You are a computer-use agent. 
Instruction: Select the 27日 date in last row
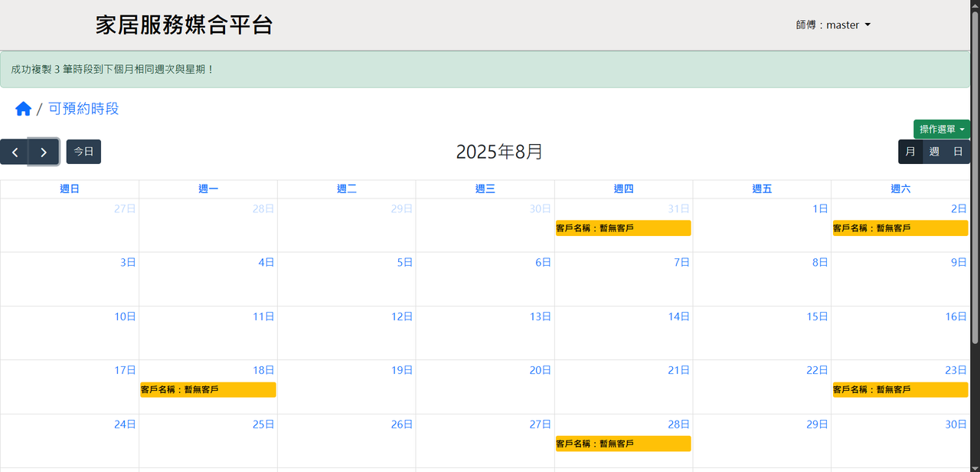(x=541, y=424)
